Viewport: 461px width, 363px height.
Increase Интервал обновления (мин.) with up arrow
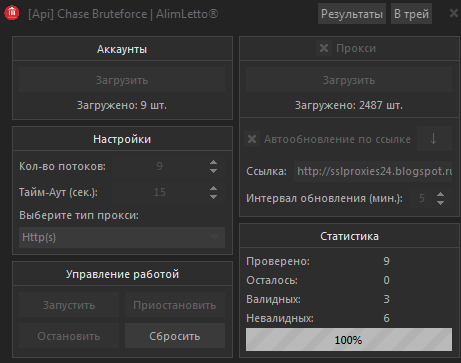tap(440, 194)
